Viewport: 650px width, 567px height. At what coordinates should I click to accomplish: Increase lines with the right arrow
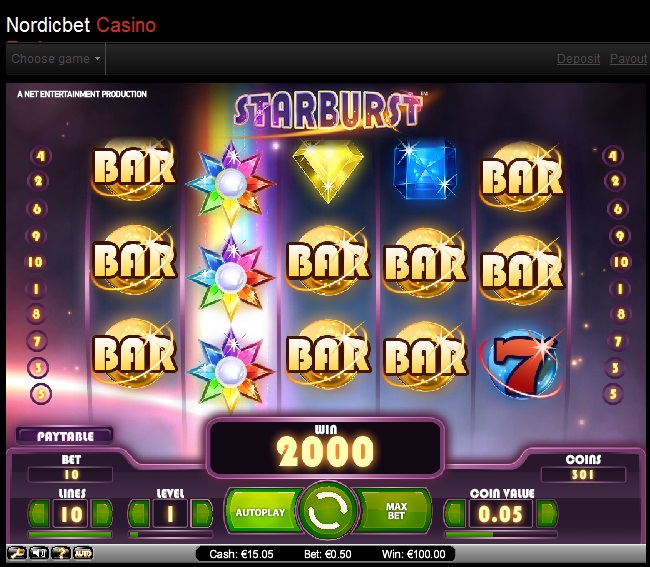point(102,514)
